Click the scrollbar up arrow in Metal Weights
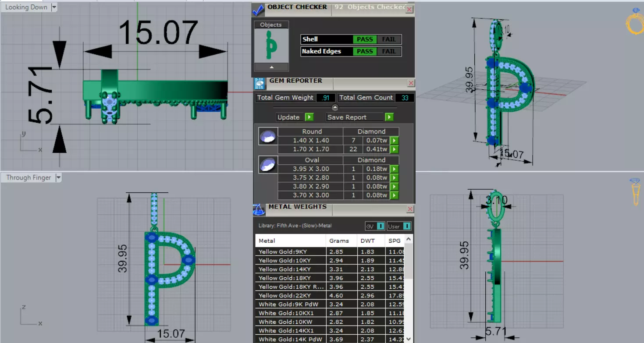This screenshot has width=644, height=343. click(409, 239)
